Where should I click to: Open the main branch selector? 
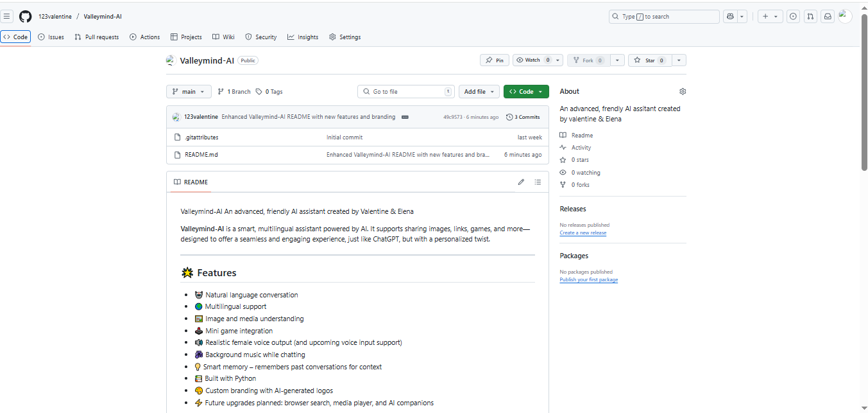point(189,92)
